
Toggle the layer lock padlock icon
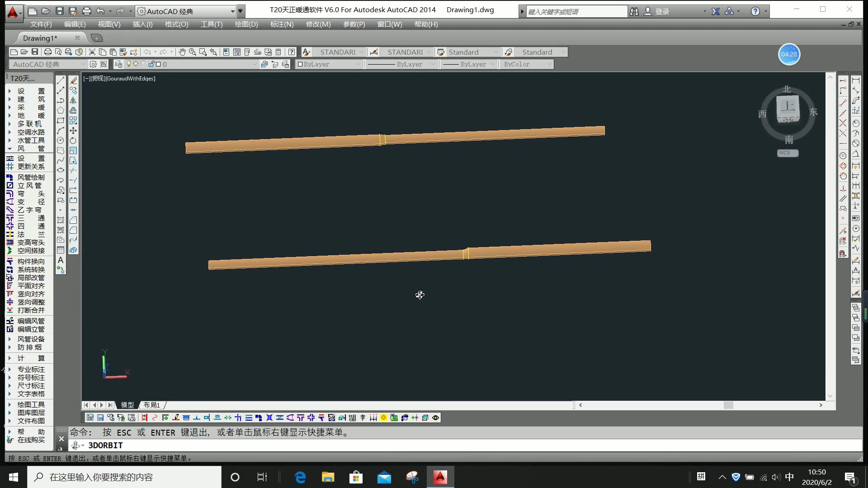pyautogui.click(x=151, y=64)
